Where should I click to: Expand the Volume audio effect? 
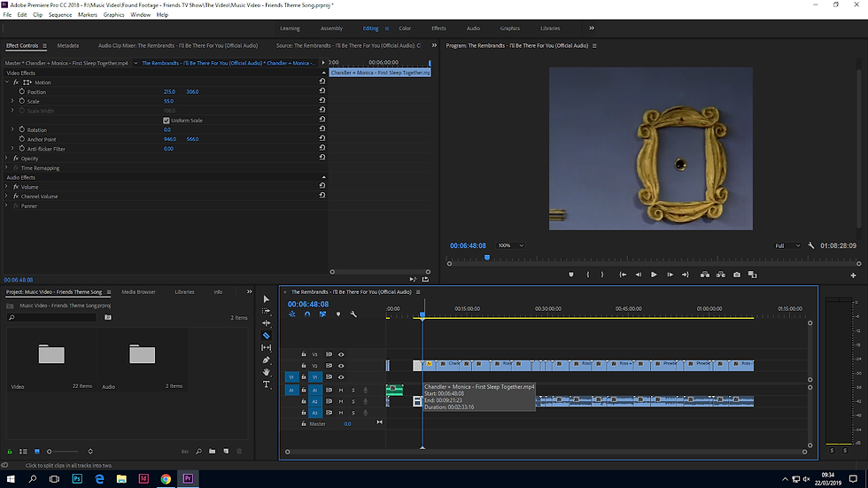click(x=7, y=187)
